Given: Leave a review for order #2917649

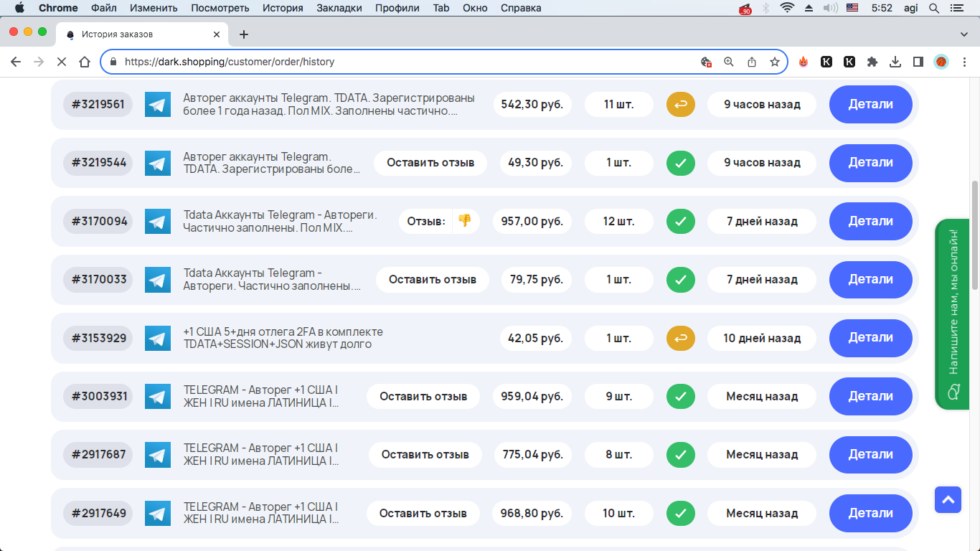Looking at the screenshot, I should tap(423, 514).
